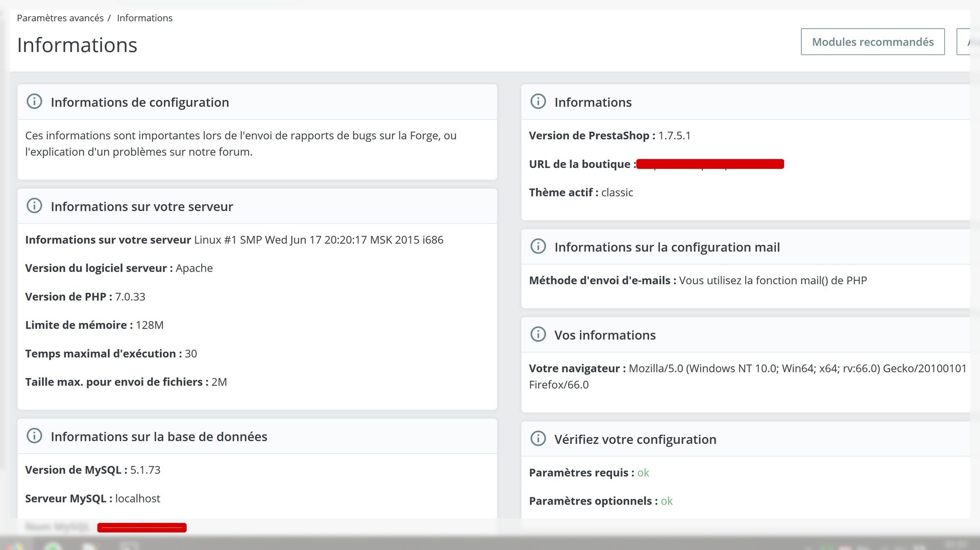Click the cut-off button right of Modules recommandés
The height and width of the screenshot is (550, 980).
964,42
